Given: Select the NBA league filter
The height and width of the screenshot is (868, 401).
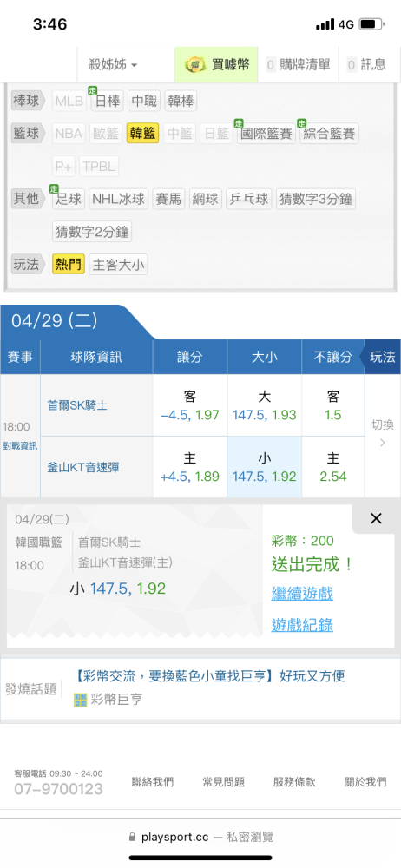Looking at the screenshot, I should [69, 134].
